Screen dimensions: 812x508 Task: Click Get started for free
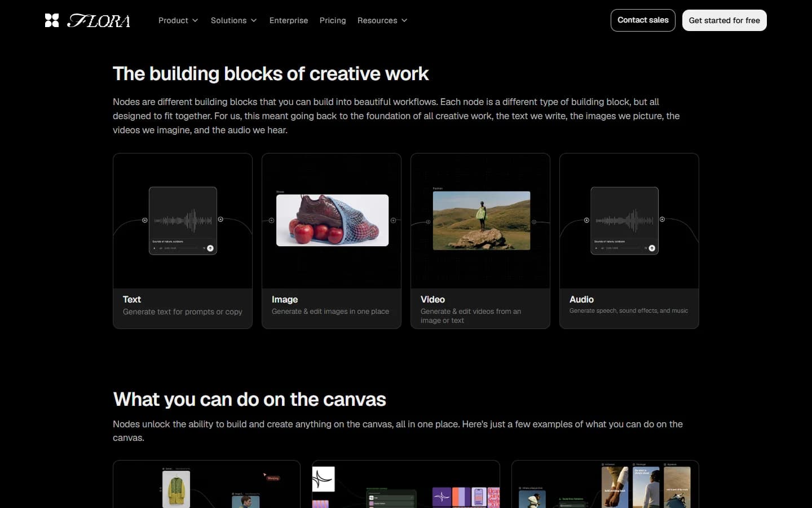(725, 20)
